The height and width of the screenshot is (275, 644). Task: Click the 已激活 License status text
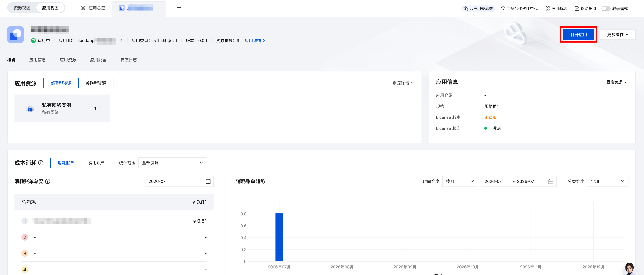click(x=494, y=128)
